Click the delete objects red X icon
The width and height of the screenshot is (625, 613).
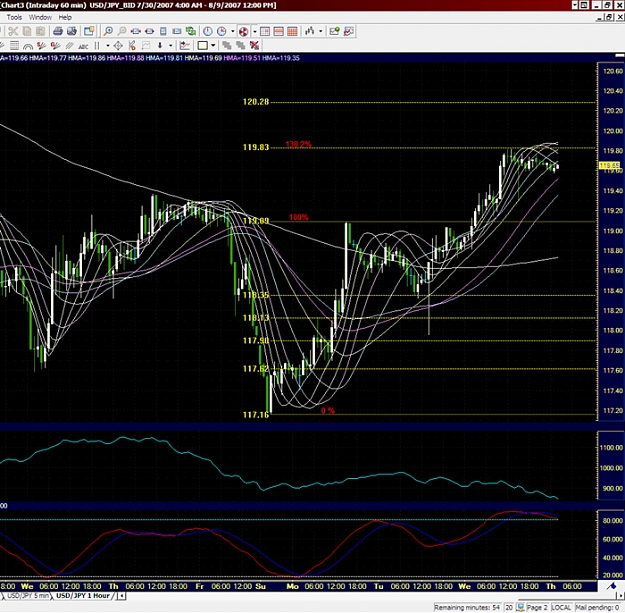[254, 45]
